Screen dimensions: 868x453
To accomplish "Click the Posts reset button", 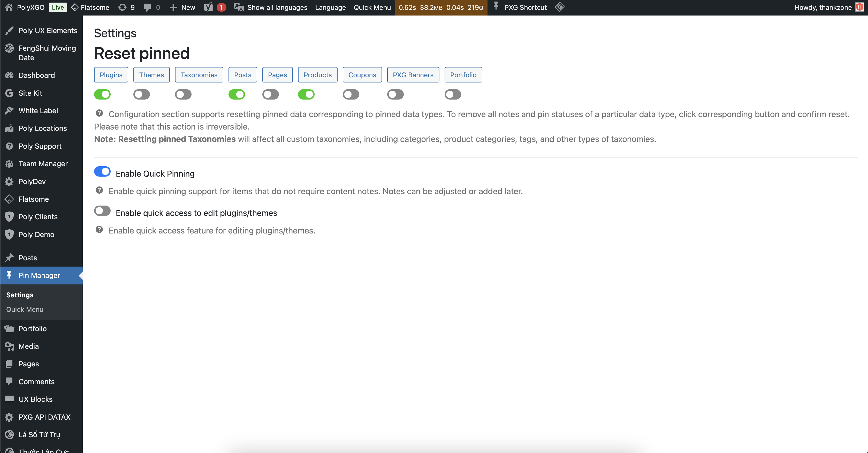I will (x=243, y=75).
